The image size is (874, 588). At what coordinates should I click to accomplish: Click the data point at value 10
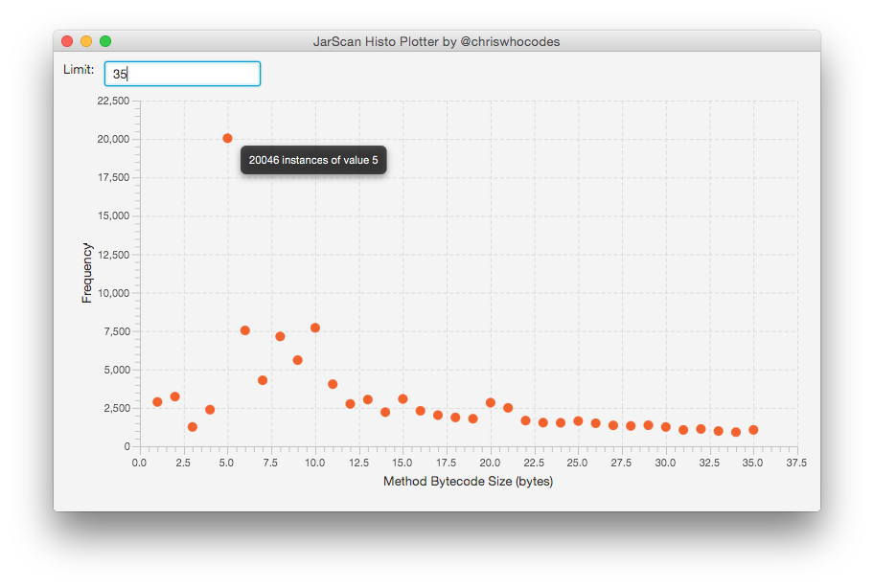315,328
